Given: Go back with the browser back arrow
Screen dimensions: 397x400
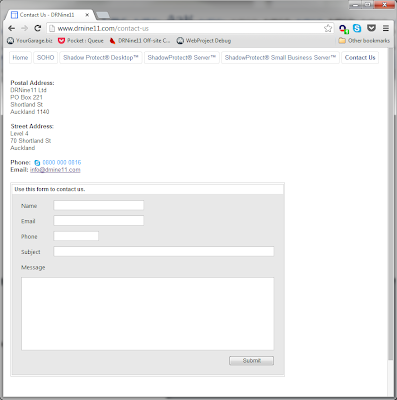Looking at the screenshot, I should [11, 28].
